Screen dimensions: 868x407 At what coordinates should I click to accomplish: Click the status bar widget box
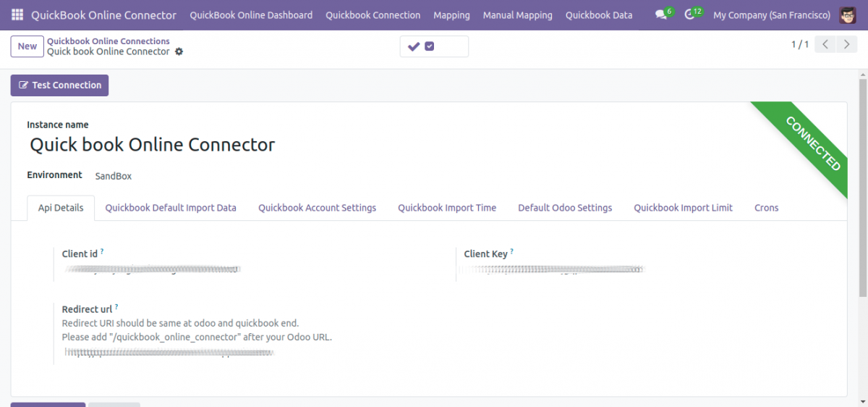tap(434, 46)
